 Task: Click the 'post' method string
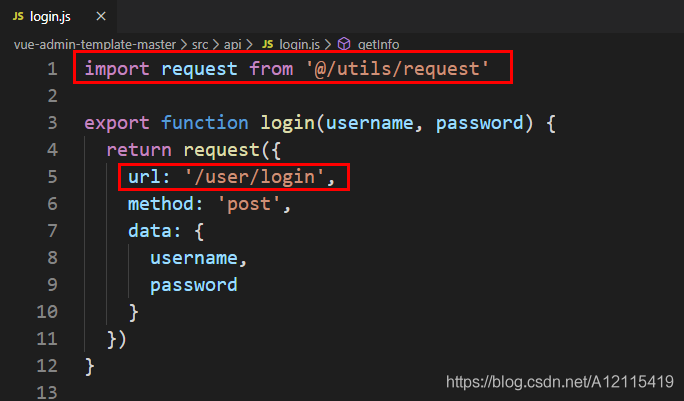249,204
